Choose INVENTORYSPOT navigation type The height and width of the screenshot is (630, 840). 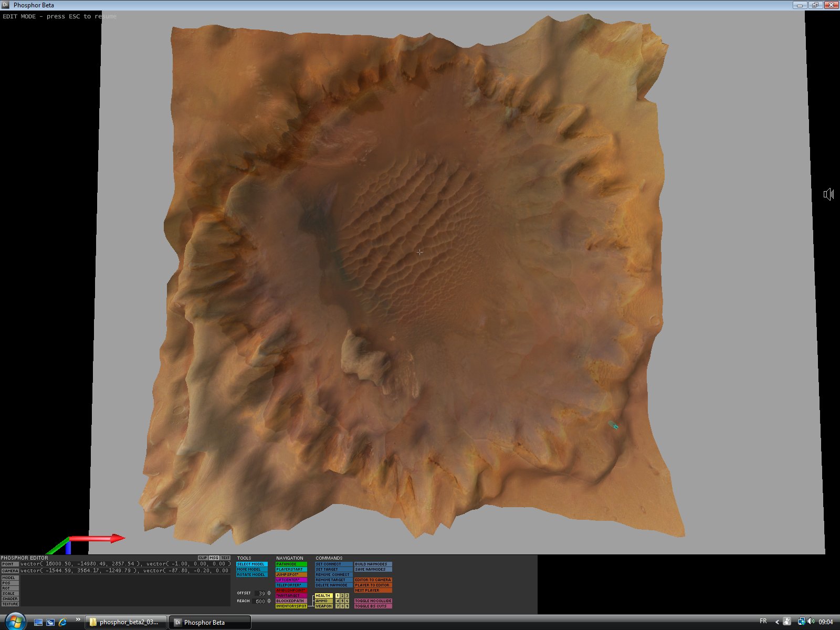point(291,606)
